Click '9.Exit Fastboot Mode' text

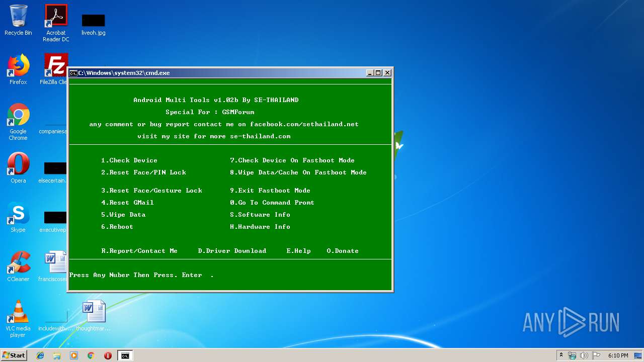point(270,191)
